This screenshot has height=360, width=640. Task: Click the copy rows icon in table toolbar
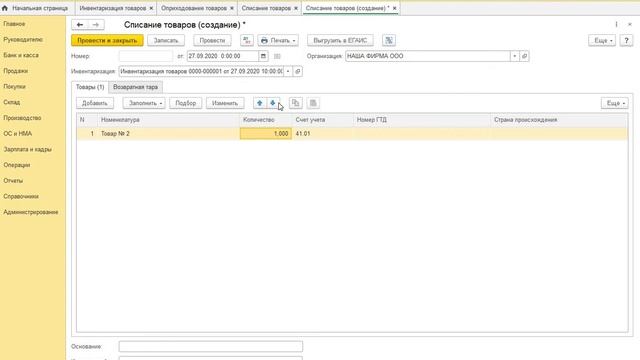pyautogui.click(x=296, y=103)
